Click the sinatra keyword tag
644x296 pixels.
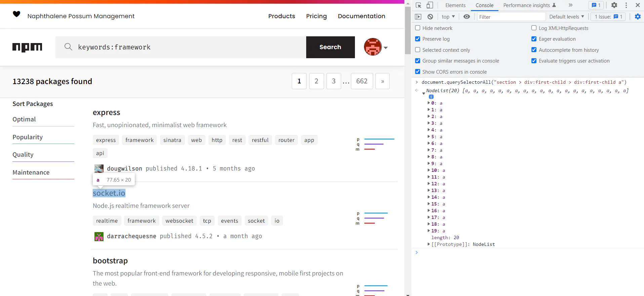[172, 140]
